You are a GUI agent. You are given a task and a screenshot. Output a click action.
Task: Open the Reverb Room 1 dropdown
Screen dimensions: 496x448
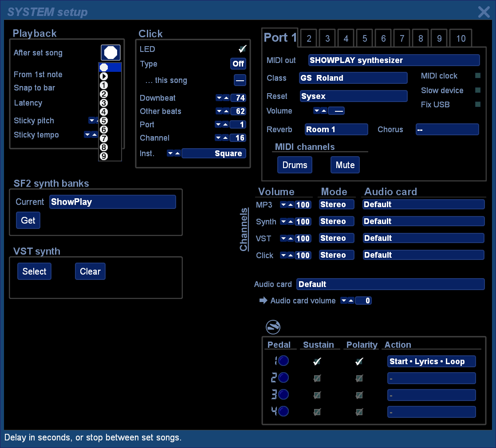coord(336,130)
